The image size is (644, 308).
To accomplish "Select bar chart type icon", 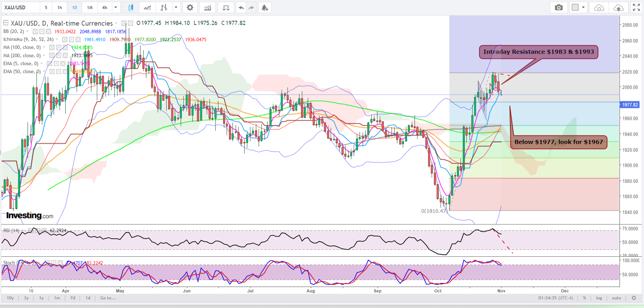I will click(164, 8).
